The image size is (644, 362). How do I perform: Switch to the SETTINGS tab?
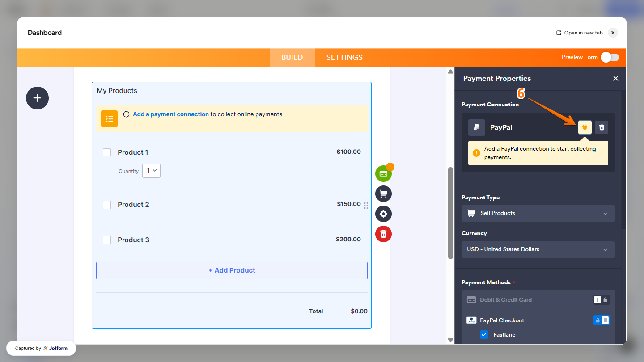pyautogui.click(x=344, y=57)
